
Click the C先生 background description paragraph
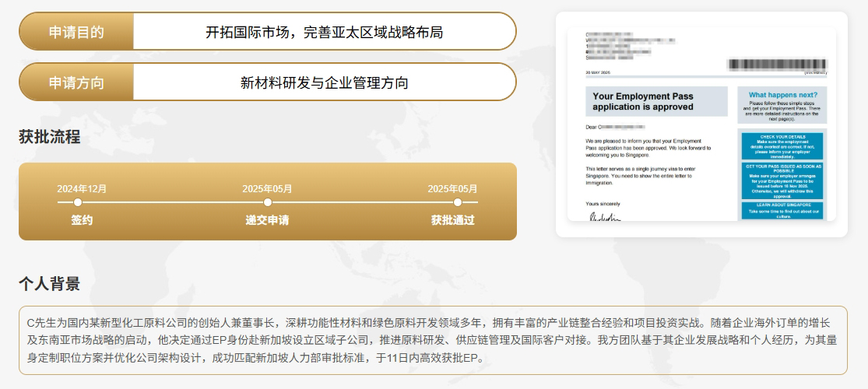(433, 340)
